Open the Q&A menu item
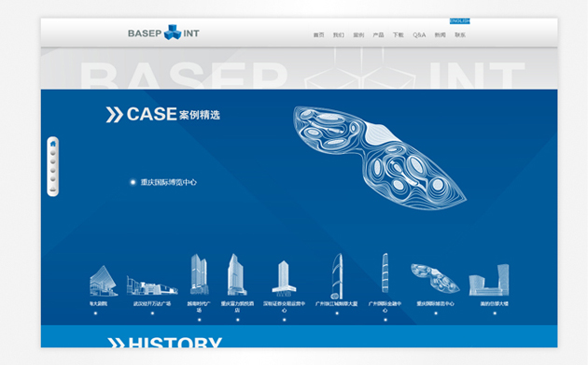The width and height of the screenshot is (588, 365). tap(419, 35)
